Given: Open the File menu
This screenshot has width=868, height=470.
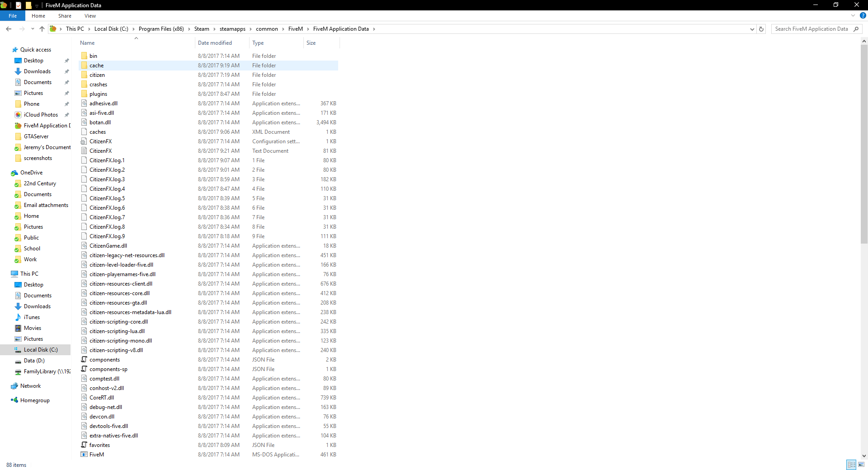Looking at the screenshot, I should pyautogui.click(x=13, y=16).
